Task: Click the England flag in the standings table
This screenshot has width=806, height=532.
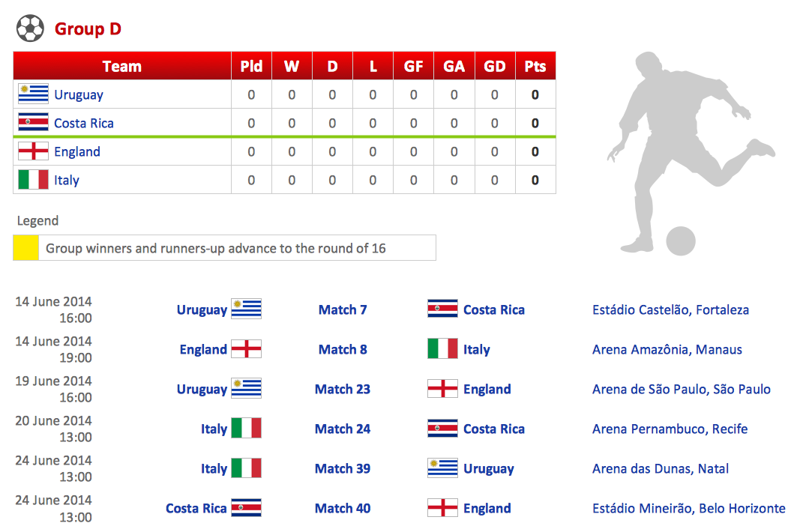Action: click(x=33, y=151)
